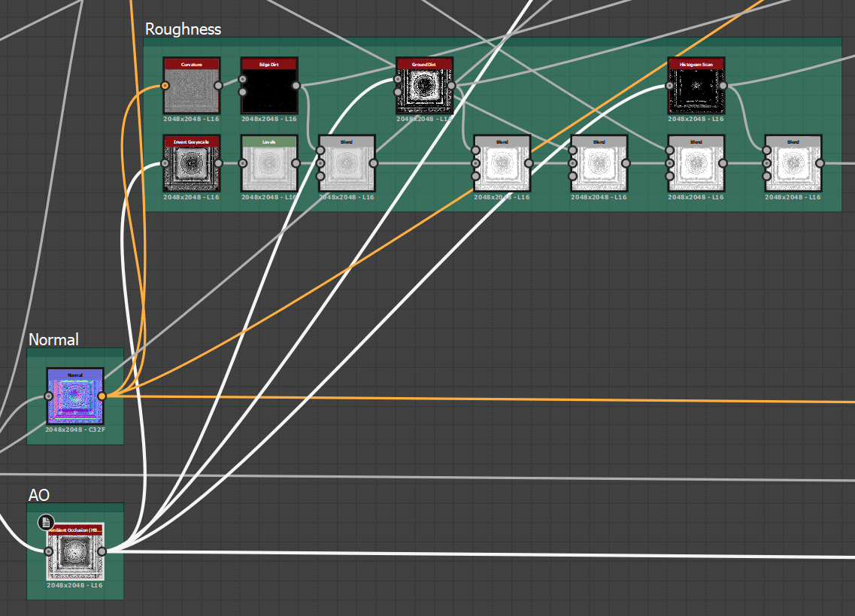The image size is (855, 616).
Task: Click the 2048x2048 - C32F label under Normal
Action: [x=75, y=430]
